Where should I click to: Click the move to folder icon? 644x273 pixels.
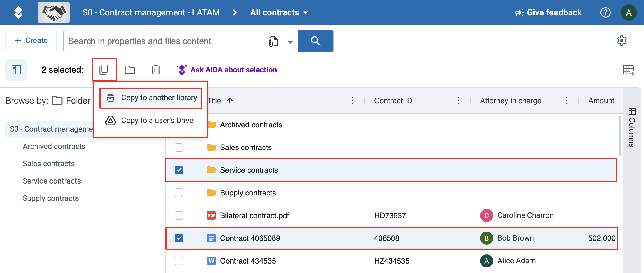130,70
